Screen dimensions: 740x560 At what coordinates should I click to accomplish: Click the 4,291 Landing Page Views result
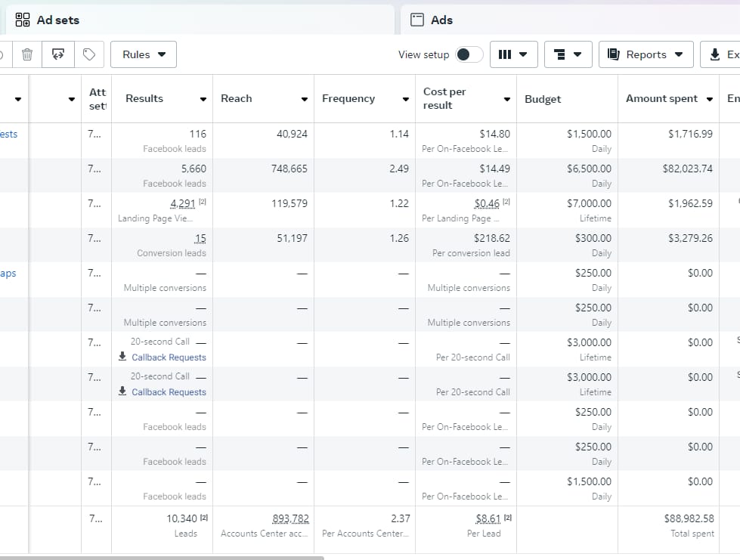(183, 204)
